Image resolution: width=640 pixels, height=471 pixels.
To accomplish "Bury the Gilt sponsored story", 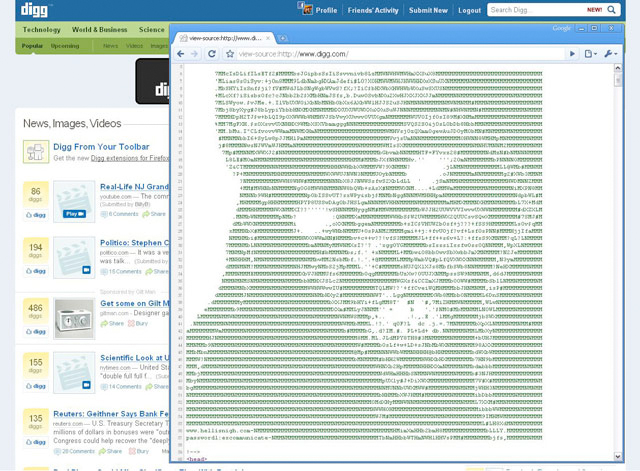I will click(x=138, y=323).
